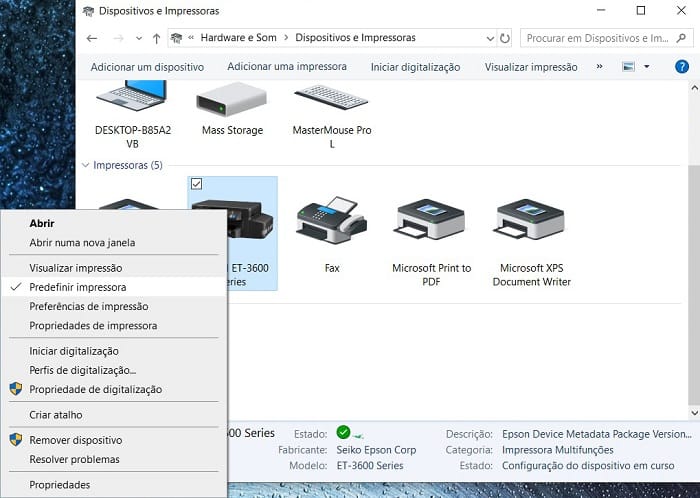Click Adicionar um dispositivo toolbar button
700x498 pixels.
(147, 67)
